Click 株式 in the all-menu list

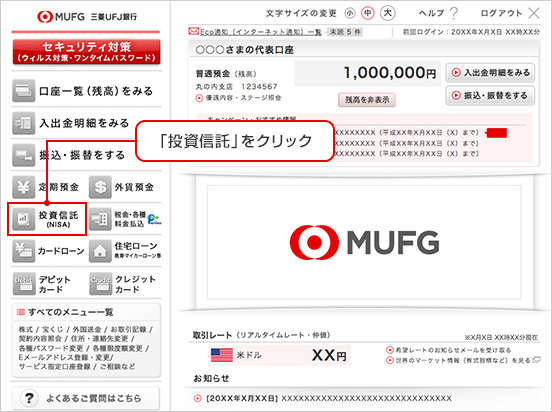coord(26,329)
